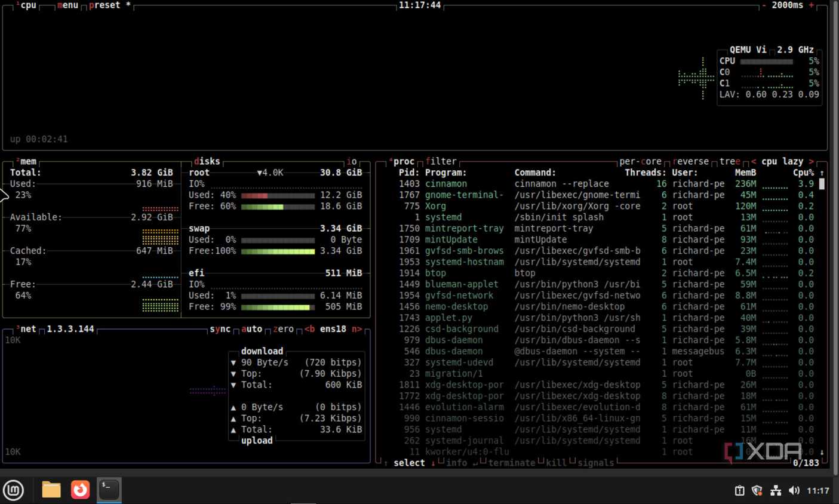The image size is (839, 504).
Task: Toggle process tree view
Action: (730, 161)
